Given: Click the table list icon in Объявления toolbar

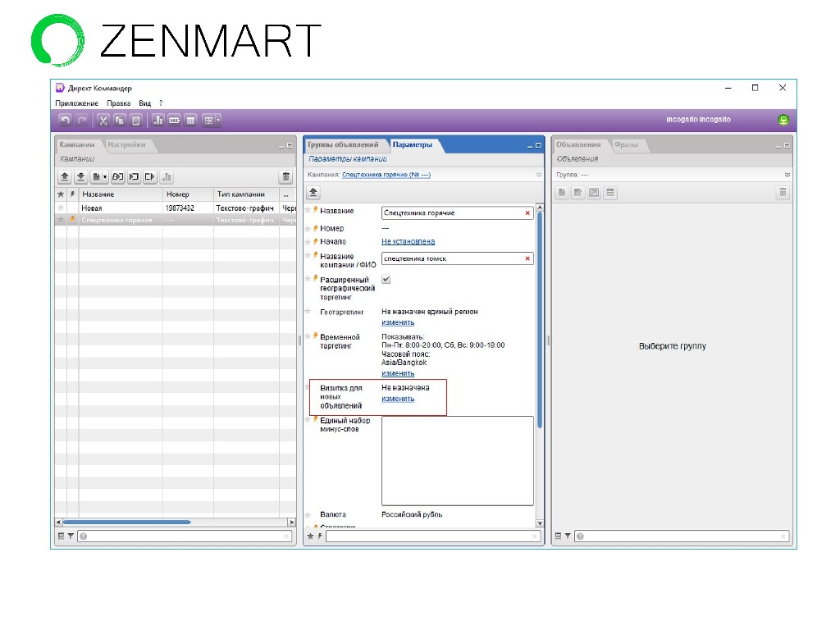Looking at the screenshot, I should (610, 192).
